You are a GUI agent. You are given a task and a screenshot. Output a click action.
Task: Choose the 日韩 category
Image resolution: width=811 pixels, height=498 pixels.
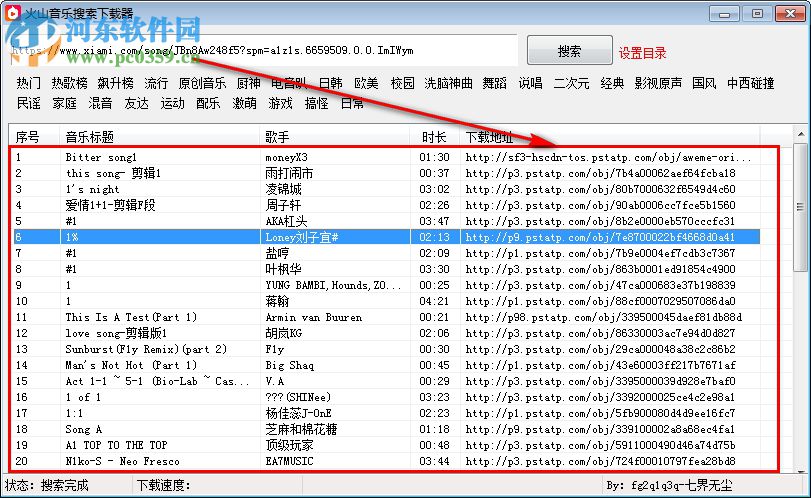coord(331,83)
